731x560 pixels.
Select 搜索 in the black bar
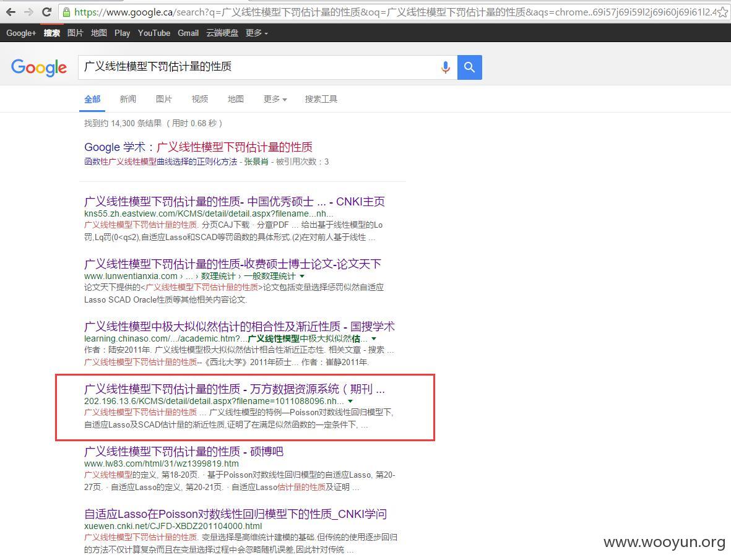click(52, 33)
